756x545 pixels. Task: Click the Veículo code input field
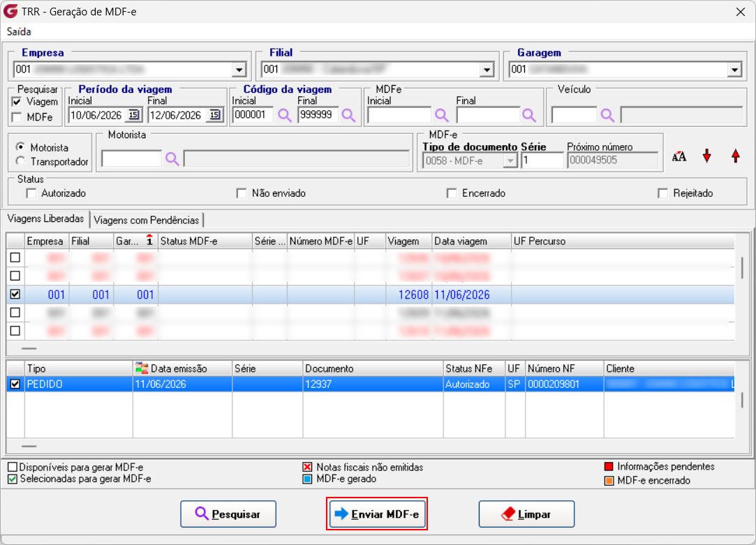click(575, 115)
